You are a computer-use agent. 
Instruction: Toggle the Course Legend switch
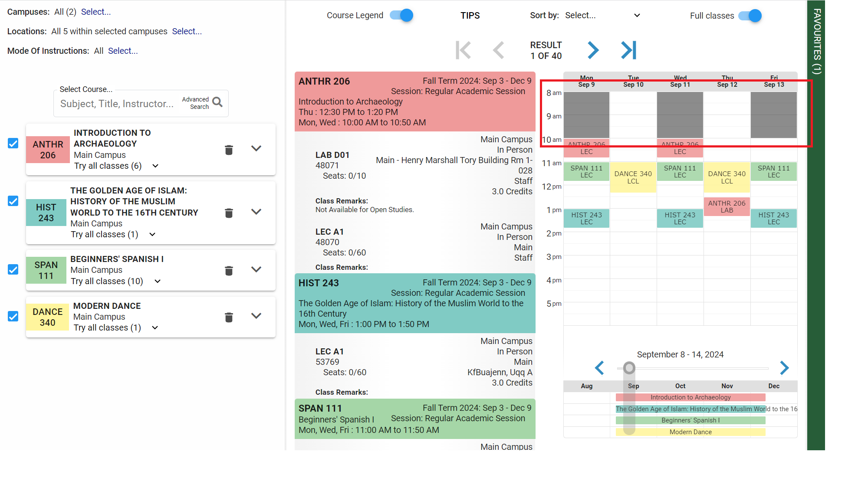click(401, 16)
